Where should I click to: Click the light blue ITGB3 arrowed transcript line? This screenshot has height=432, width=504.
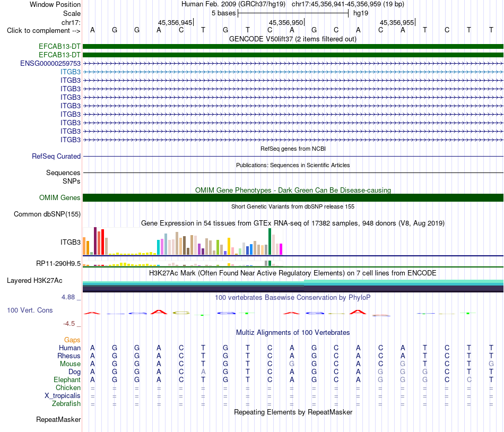click(293, 72)
